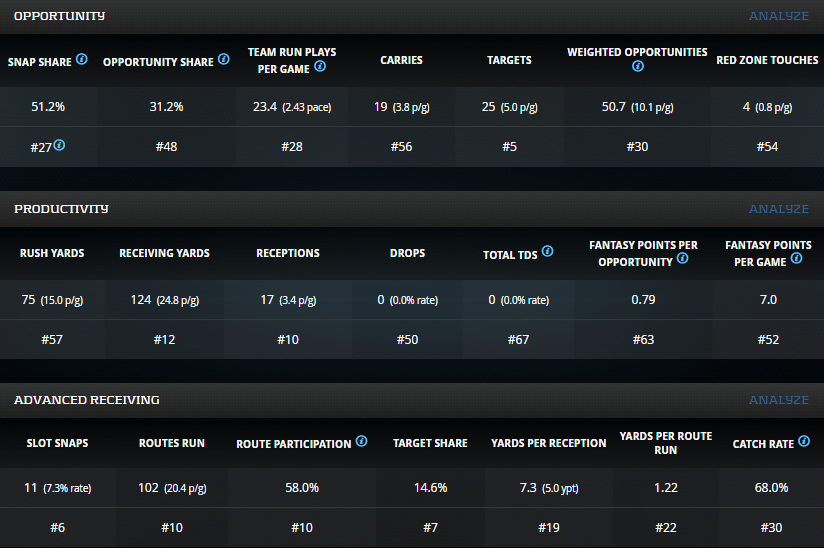The width and height of the screenshot is (824, 548).
Task: Select the Targets column header
Action: [509, 60]
